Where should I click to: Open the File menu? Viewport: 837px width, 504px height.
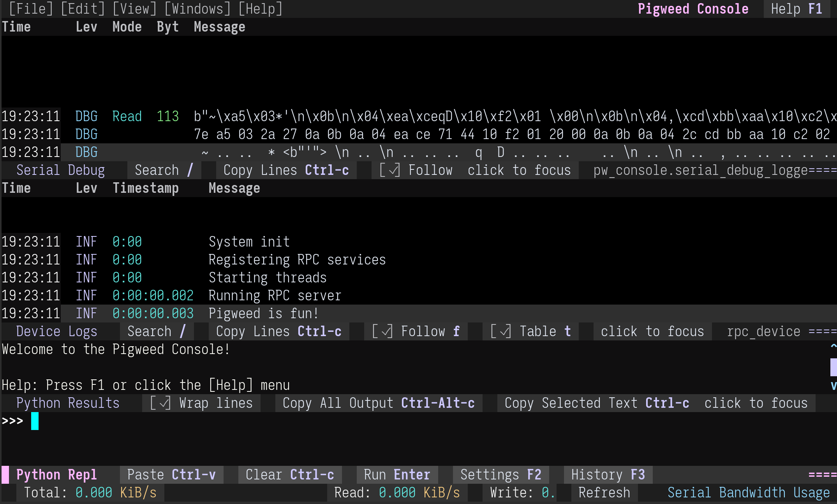pos(30,9)
